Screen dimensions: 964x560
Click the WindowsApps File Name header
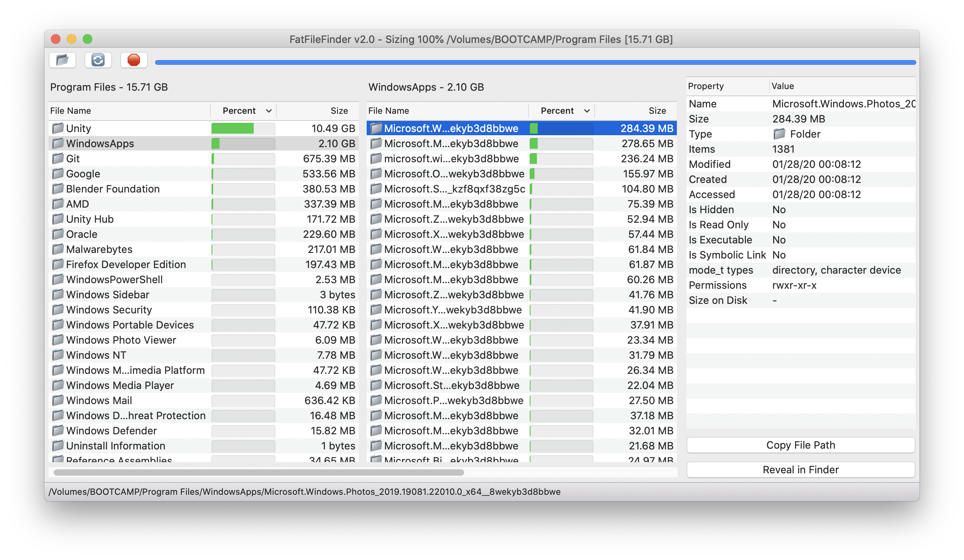point(447,111)
